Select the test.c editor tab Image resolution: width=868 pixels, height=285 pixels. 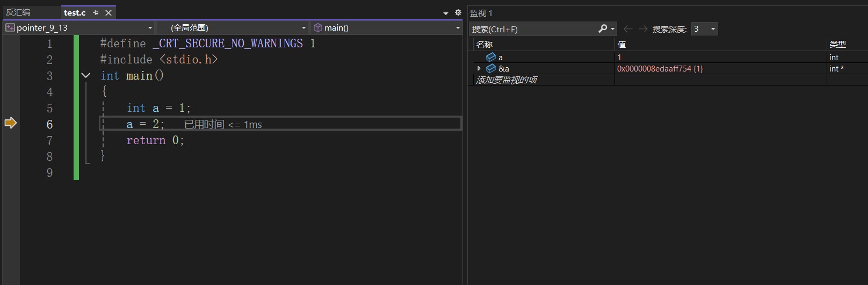click(x=75, y=12)
